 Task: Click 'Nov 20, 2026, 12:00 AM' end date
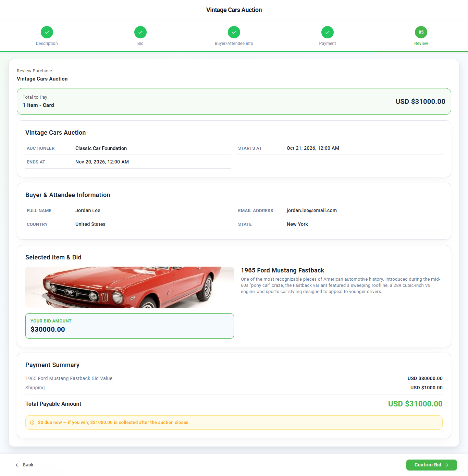(x=102, y=162)
